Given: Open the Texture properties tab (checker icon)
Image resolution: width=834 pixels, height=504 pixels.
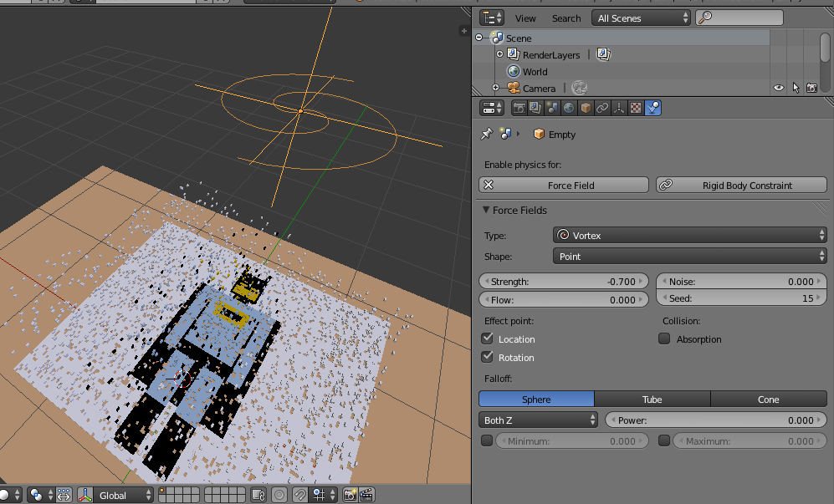Looking at the screenshot, I should pyautogui.click(x=636, y=108).
